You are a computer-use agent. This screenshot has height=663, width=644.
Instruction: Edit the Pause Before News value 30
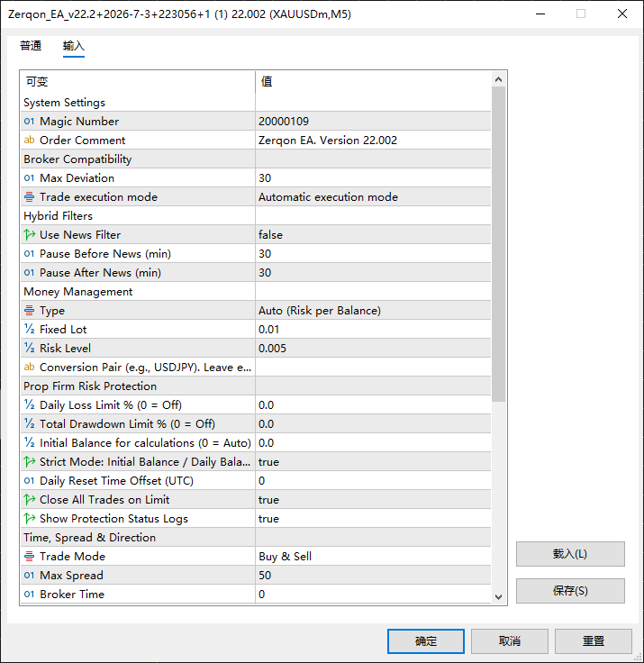click(x=373, y=254)
